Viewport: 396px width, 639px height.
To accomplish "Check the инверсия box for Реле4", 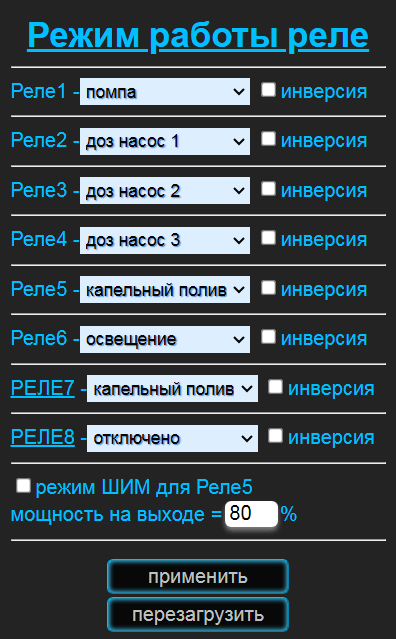I will pos(268,238).
